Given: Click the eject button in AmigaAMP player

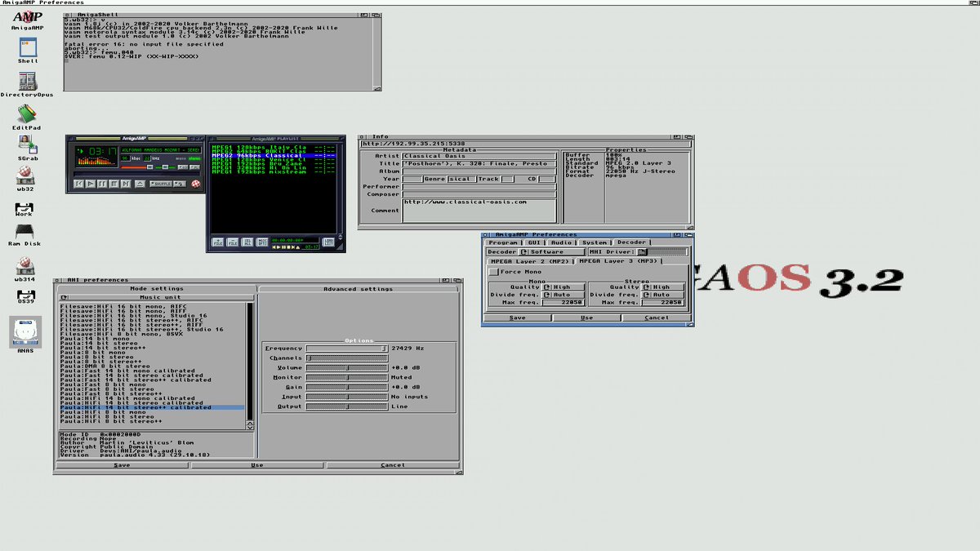Looking at the screenshot, I should 140,184.
